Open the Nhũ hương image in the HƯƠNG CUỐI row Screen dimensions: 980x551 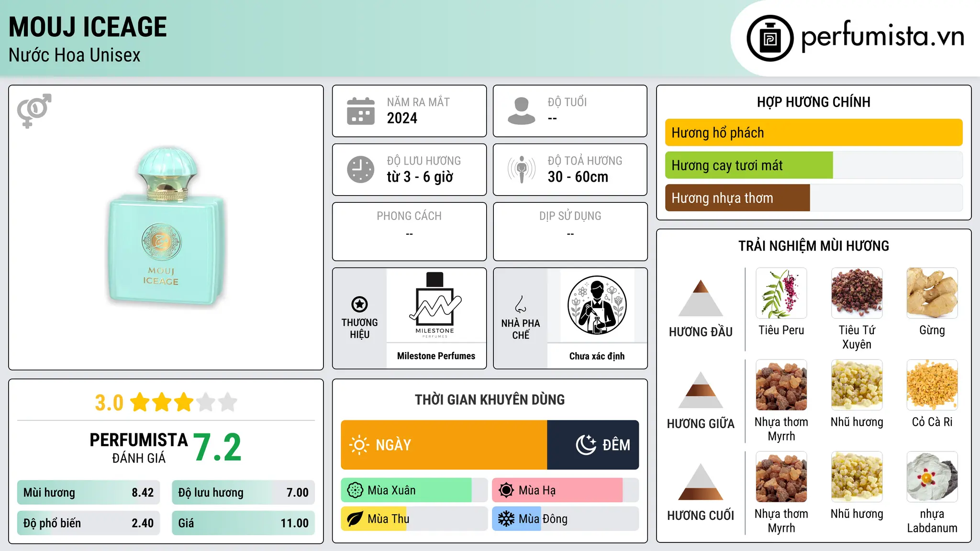857,477
